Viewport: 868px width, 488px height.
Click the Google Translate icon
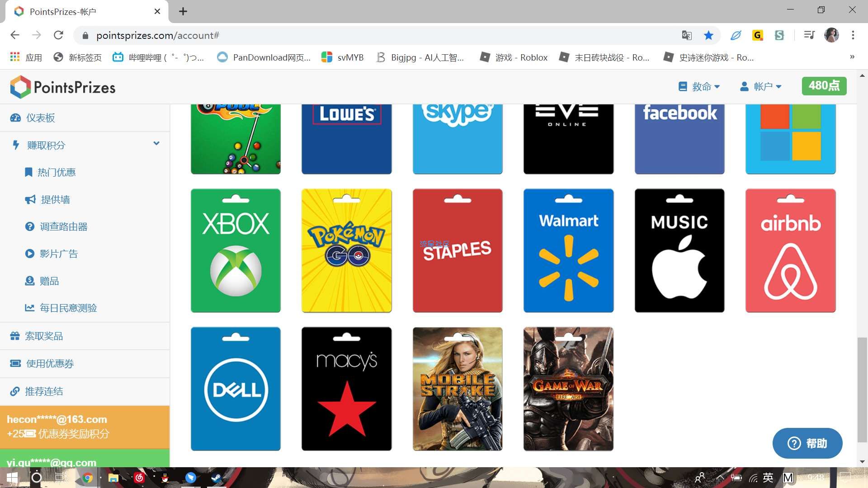click(x=687, y=35)
